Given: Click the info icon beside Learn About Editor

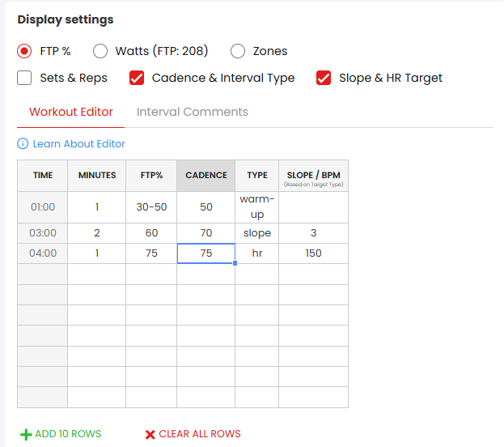Looking at the screenshot, I should pos(23,144).
